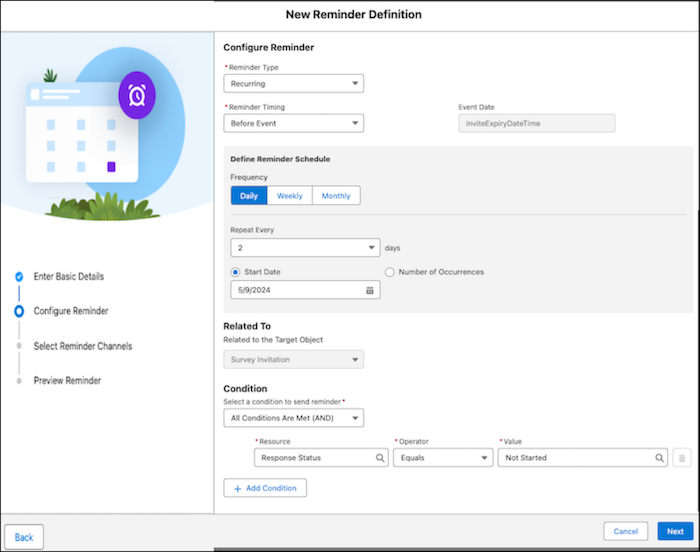Image resolution: width=700 pixels, height=552 pixels.
Task: Open the Repeat Every dropdown
Action: (x=305, y=248)
